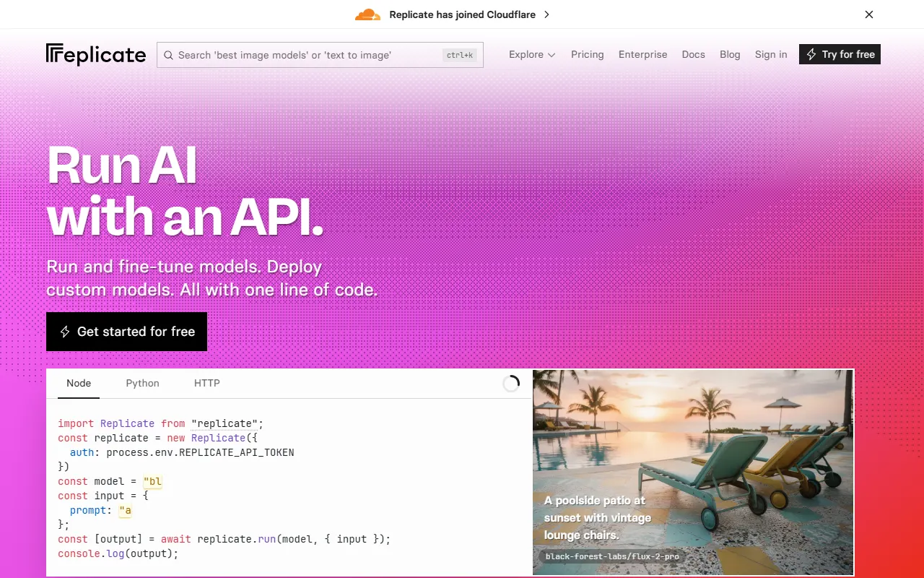Open the Docs page
924x578 pixels.
point(693,54)
